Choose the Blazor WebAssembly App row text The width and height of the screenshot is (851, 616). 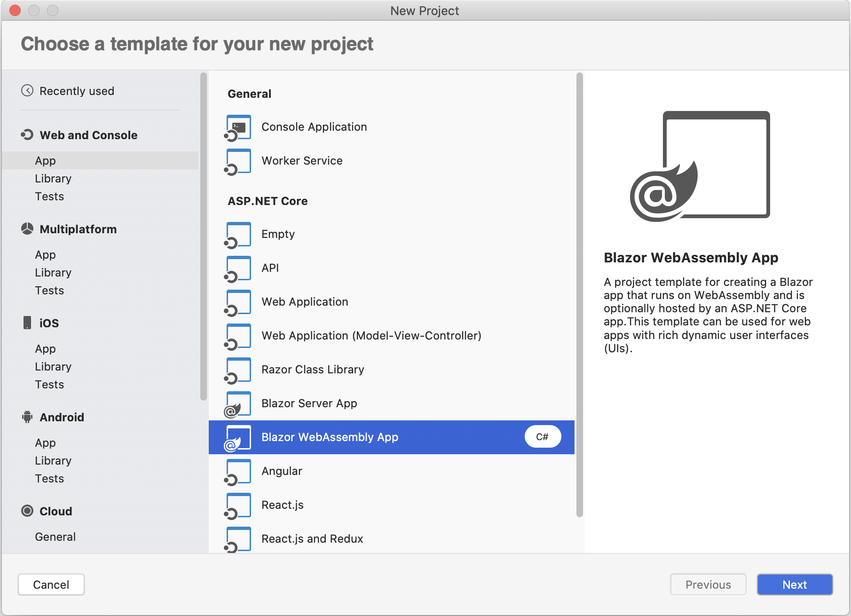click(x=330, y=437)
